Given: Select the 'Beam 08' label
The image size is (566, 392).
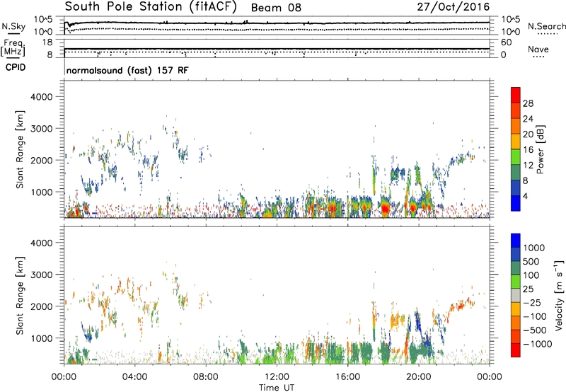Looking at the screenshot, I should [x=276, y=8].
